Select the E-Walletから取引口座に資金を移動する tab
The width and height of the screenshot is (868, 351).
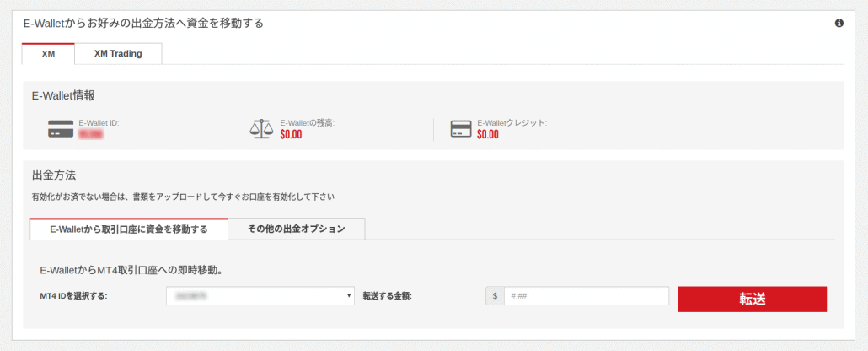[x=129, y=229]
